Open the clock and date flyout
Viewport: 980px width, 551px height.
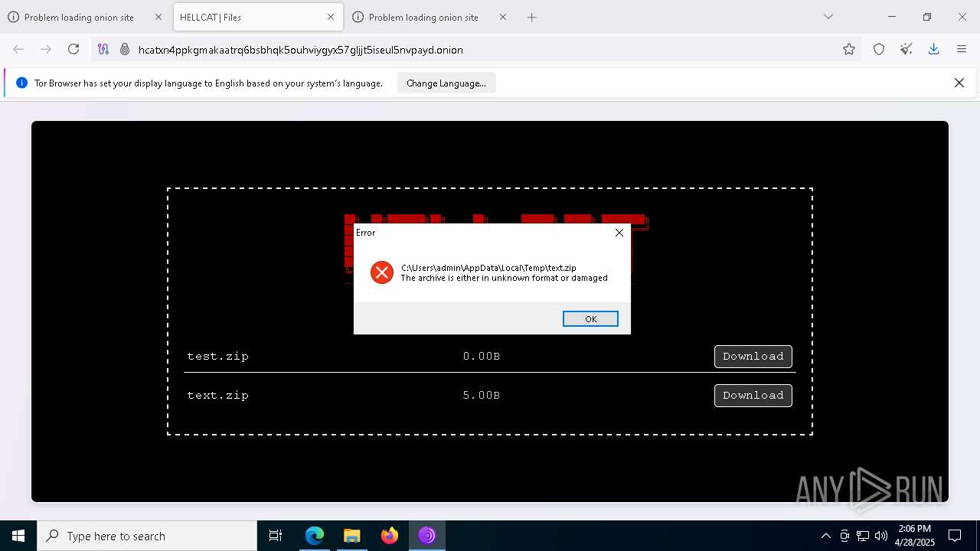pos(915,536)
